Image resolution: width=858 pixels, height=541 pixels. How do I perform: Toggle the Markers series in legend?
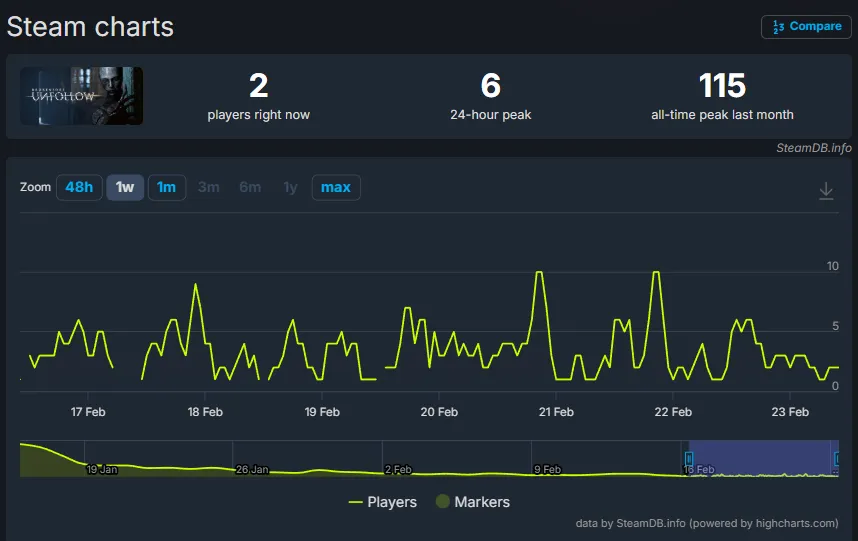[482, 502]
